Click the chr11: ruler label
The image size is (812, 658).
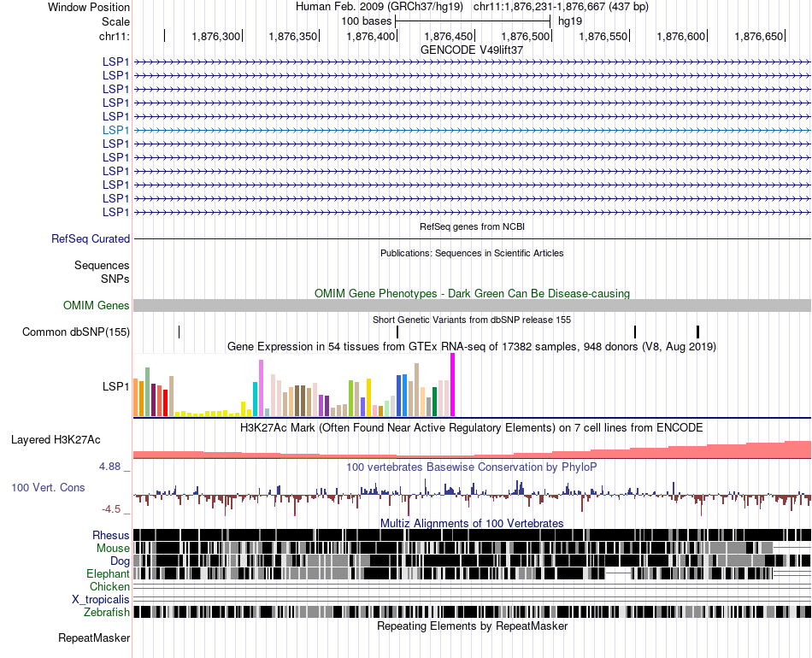(x=115, y=36)
